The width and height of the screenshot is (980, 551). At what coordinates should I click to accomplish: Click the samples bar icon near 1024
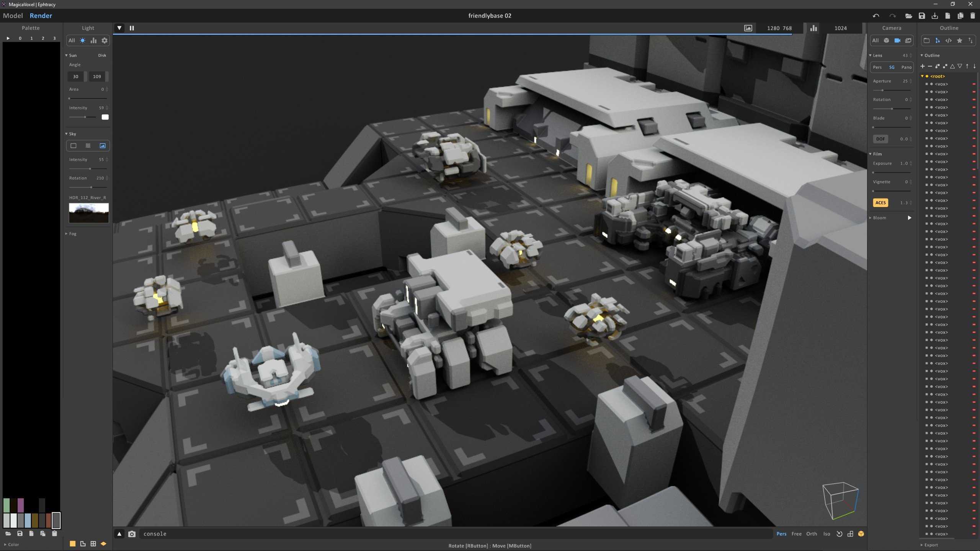click(x=813, y=28)
